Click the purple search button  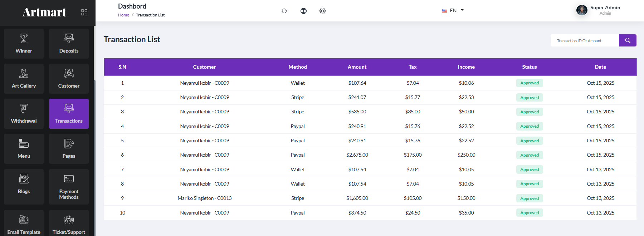pos(628,40)
